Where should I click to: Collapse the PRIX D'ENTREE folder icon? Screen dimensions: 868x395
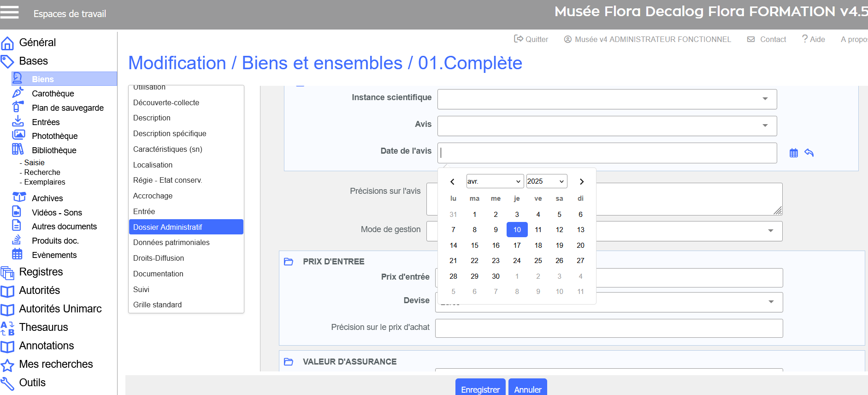289,262
